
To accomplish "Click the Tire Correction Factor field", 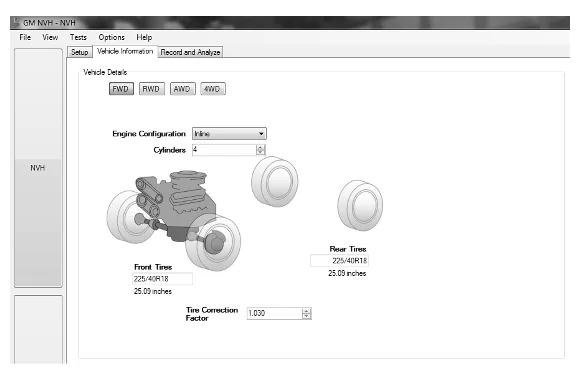I will pos(274,313).
